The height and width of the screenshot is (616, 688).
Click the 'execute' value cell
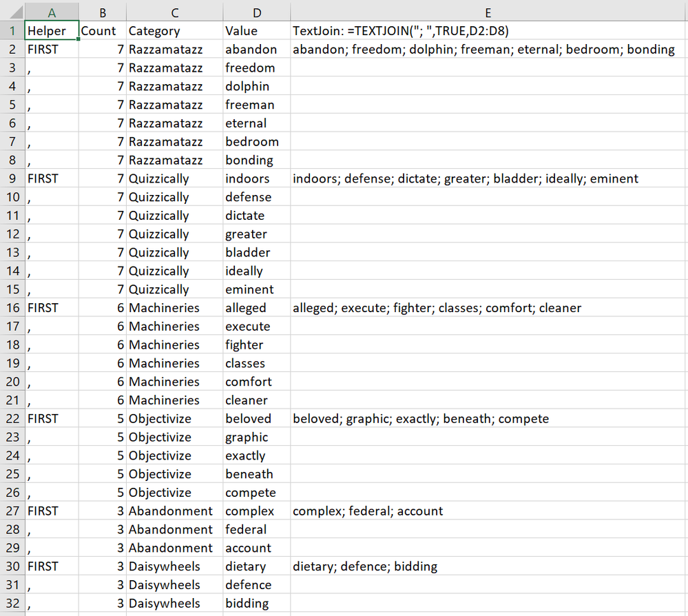pyautogui.click(x=257, y=326)
